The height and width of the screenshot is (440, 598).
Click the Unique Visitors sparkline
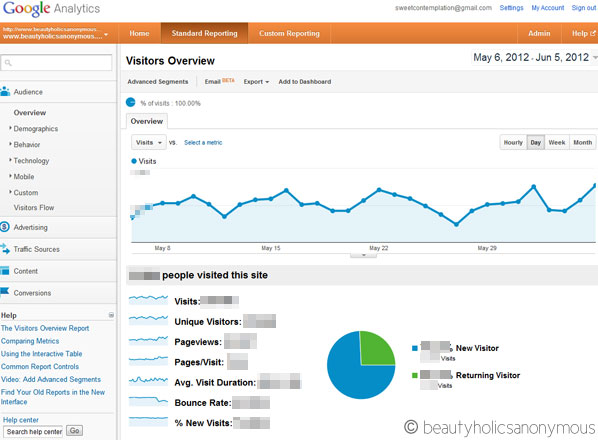(148, 320)
